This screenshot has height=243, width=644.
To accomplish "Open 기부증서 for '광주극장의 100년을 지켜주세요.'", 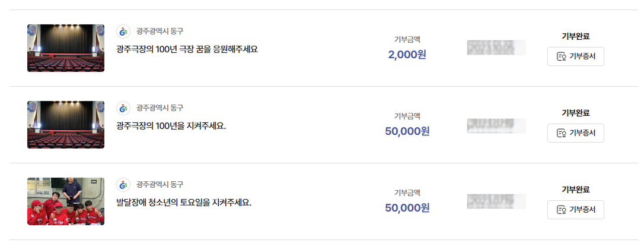I will 575,133.
